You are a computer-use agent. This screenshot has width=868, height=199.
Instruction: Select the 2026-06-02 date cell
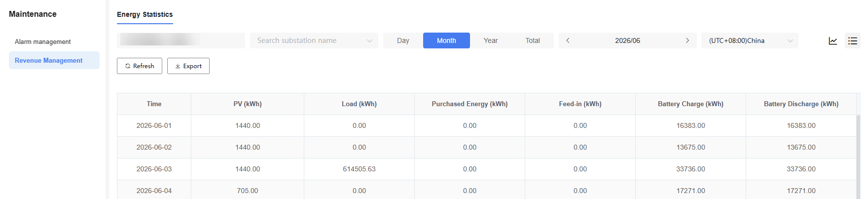(154, 147)
